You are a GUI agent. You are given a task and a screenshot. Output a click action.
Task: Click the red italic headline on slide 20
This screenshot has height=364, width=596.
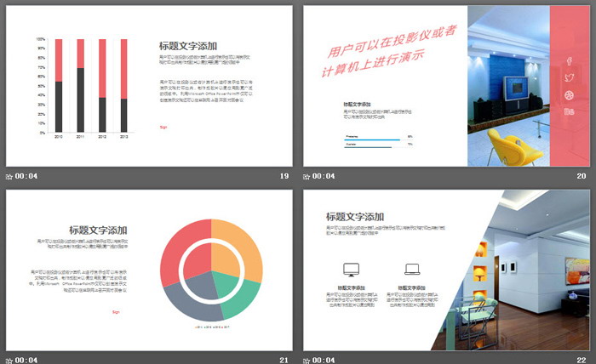point(389,51)
